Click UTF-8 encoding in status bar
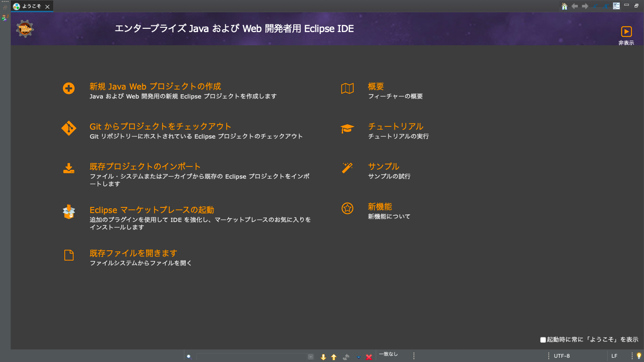This screenshot has width=644, height=362. (x=561, y=356)
